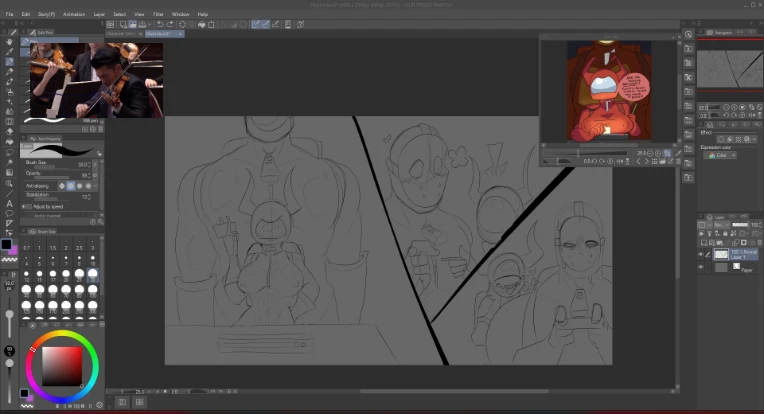
Task: Select the second Anti-aliasing option (weak)
Action: tap(71, 186)
